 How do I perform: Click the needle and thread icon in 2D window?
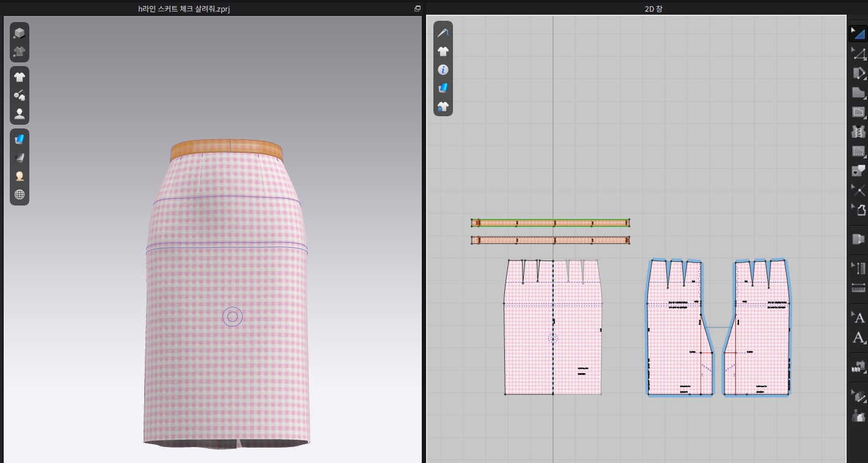[443, 33]
